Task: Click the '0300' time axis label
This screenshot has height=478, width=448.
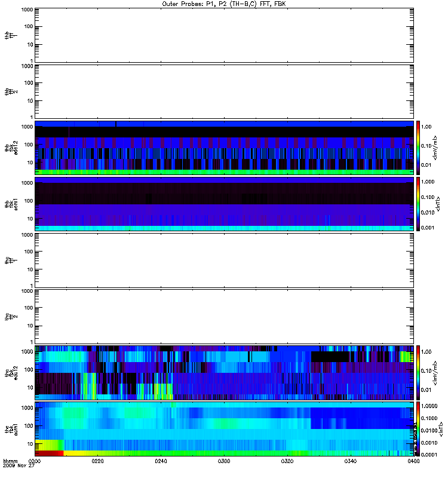Action: (224, 461)
